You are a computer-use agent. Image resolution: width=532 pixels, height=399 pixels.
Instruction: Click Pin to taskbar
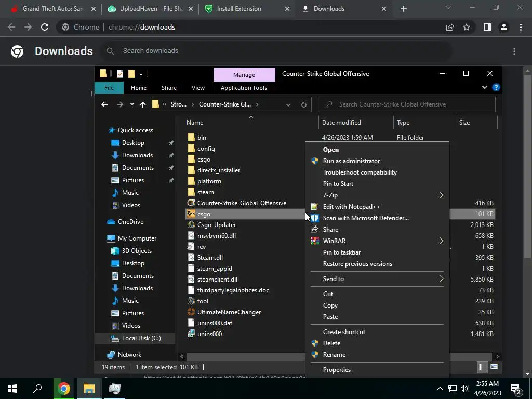coord(342,252)
